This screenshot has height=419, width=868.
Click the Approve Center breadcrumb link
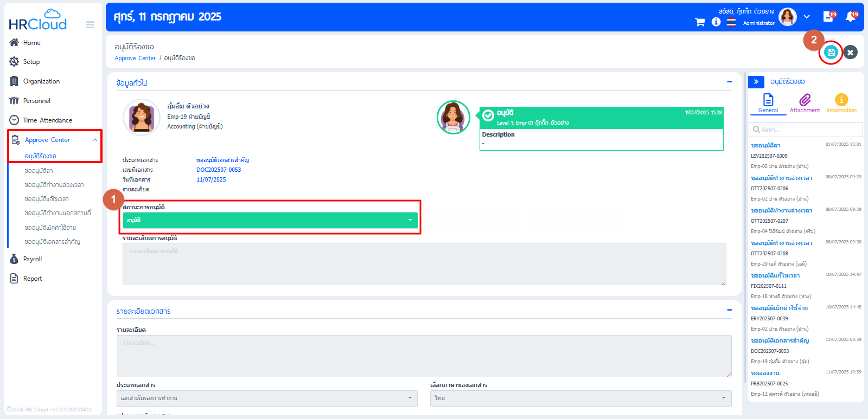pos(135,58)
